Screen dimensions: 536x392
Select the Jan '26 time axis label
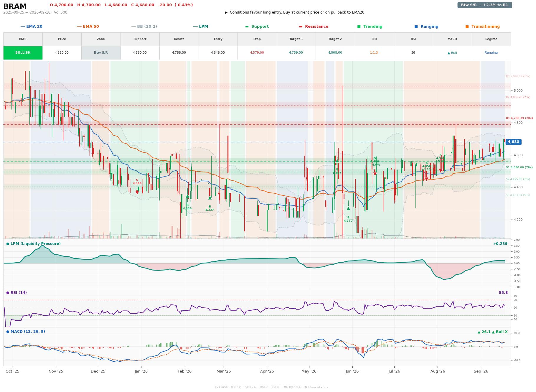coord(141,371)
